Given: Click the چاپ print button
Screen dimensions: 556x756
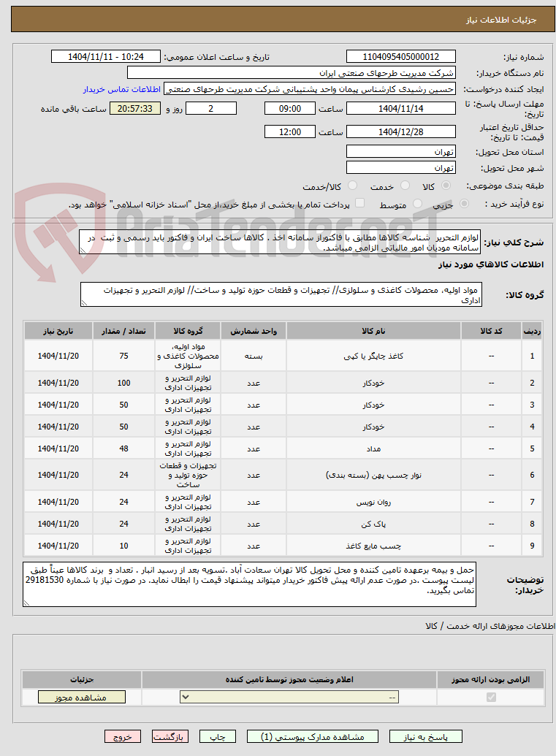Looking at the screenshot, I should (218, 737).
